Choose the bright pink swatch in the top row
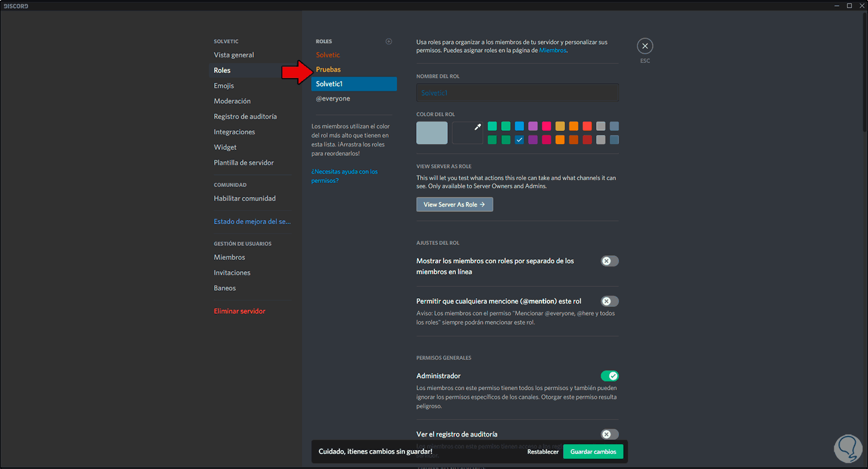The width and height of the screenshot is (868, 469). (x=546, y=126)
